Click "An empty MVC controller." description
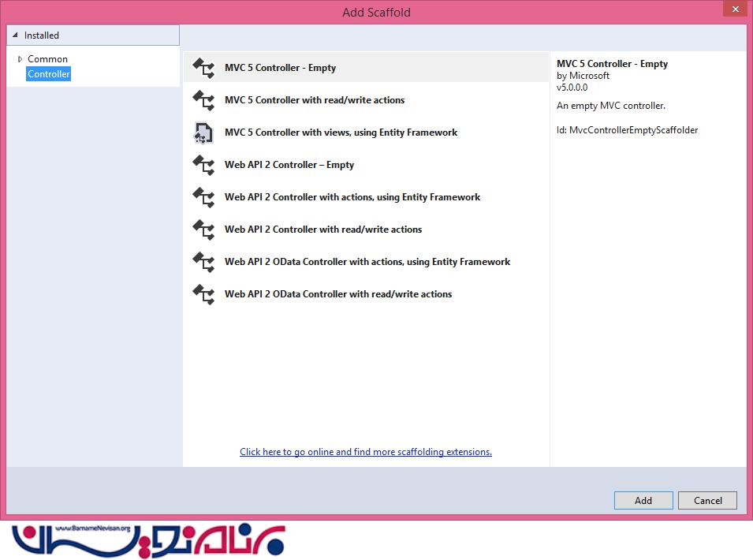Viewport: 753px width, 560px height. click(611, 106)
